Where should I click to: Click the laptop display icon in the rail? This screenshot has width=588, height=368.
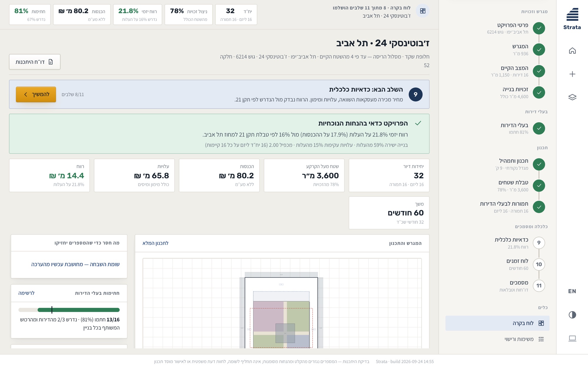click(x=572, y=338)
